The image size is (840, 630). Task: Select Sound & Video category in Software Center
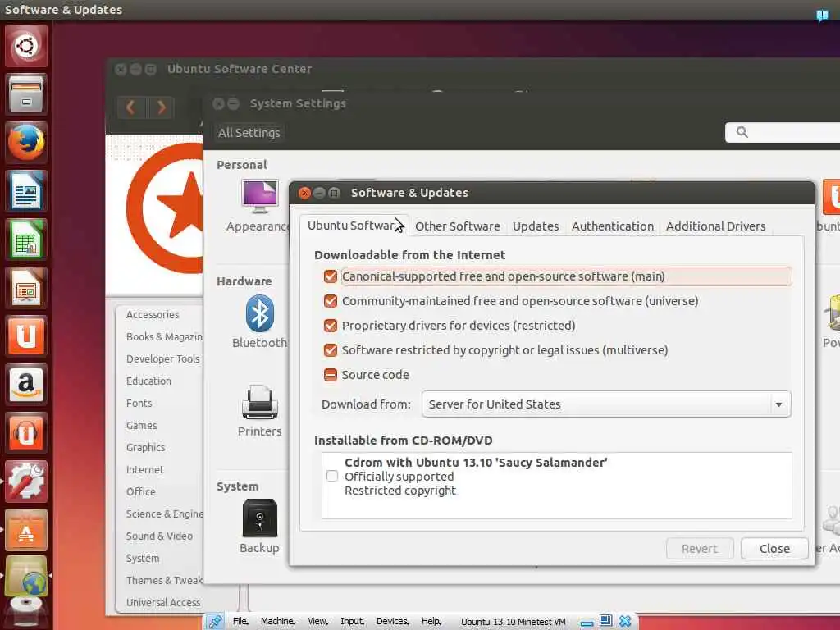(x=159, y=536)
